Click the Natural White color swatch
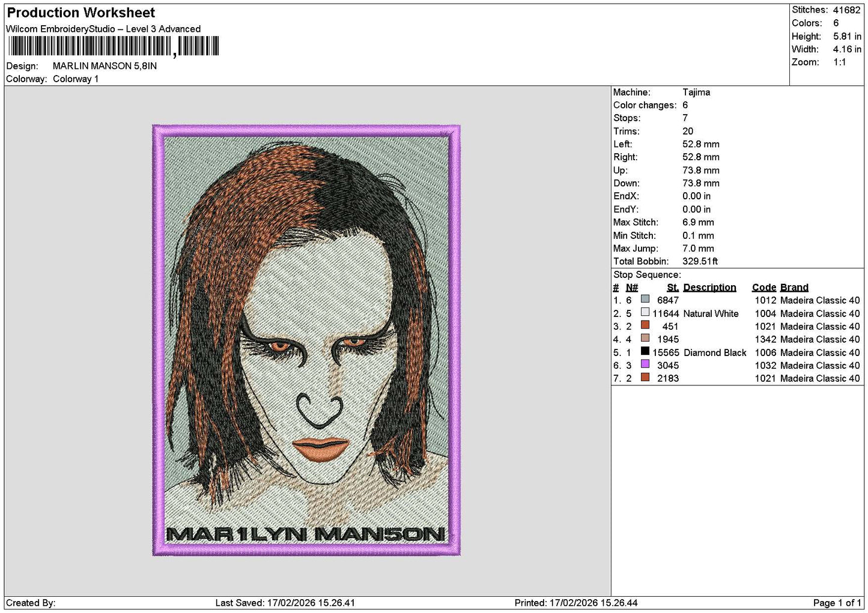 pos(645,312)
